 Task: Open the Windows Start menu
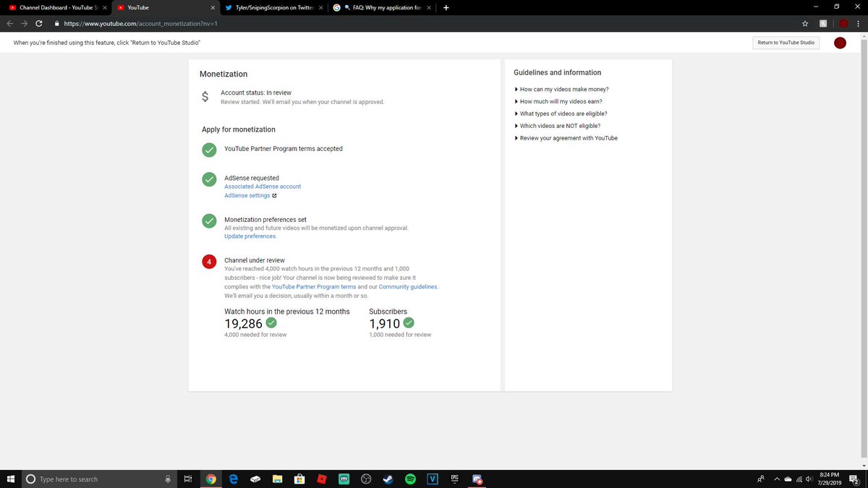point(10,479)
